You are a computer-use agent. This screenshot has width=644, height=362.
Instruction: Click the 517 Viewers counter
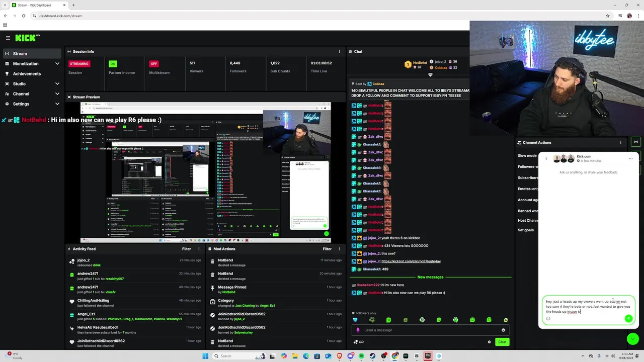pyautogui.click(x=196, y=67)
